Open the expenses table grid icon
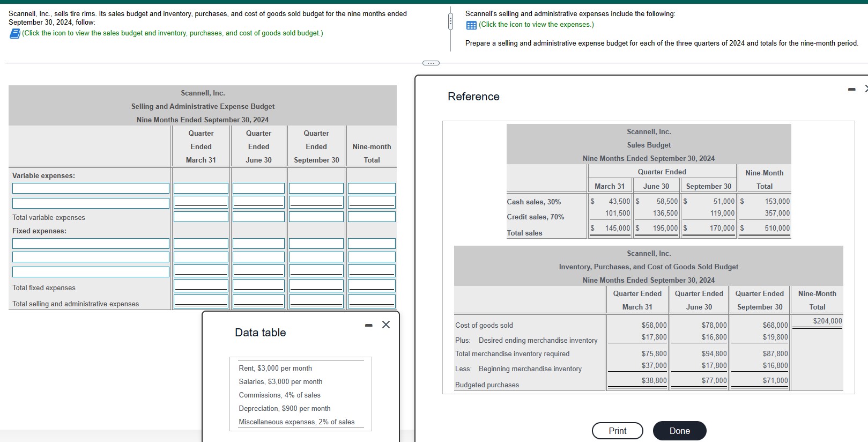868x442 pixels. [471, 25]
